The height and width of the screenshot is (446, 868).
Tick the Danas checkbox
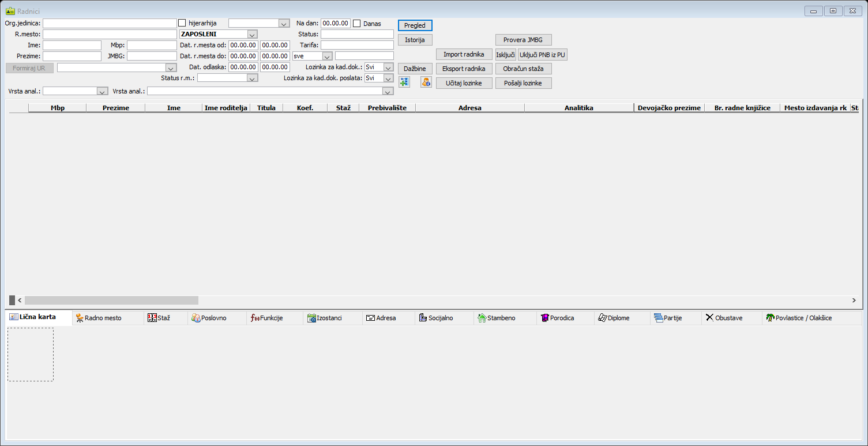pos(357,24)
